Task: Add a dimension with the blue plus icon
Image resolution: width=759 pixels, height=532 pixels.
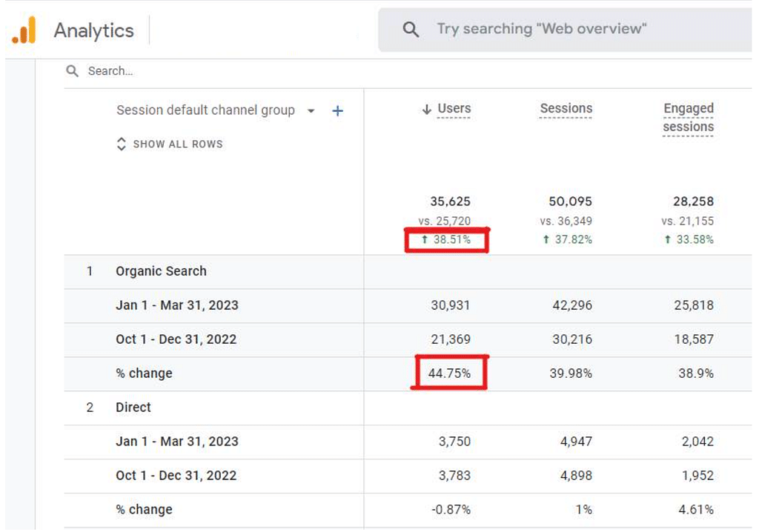Action: [337, 111]
